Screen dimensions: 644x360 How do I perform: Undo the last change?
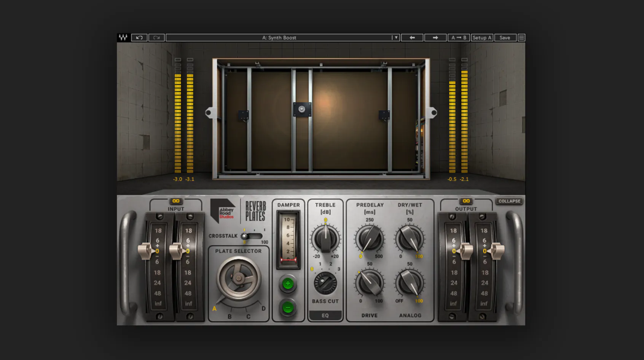point(139,37)
